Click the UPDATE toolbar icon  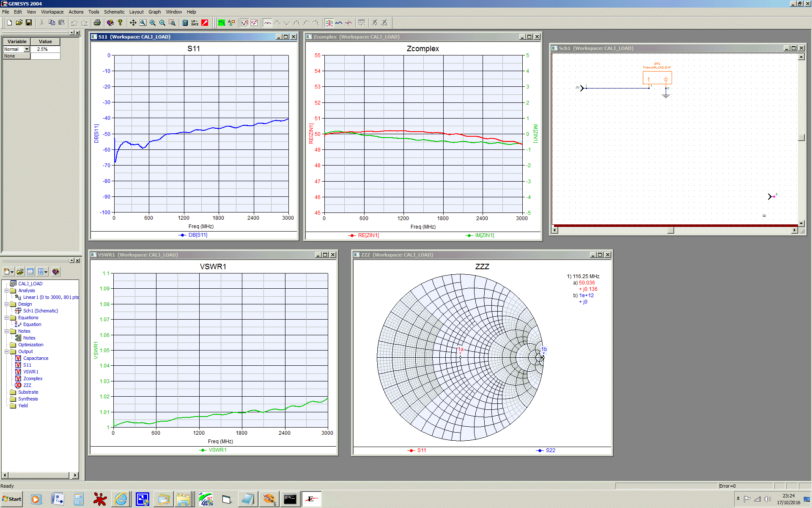(x=195, y=23)
